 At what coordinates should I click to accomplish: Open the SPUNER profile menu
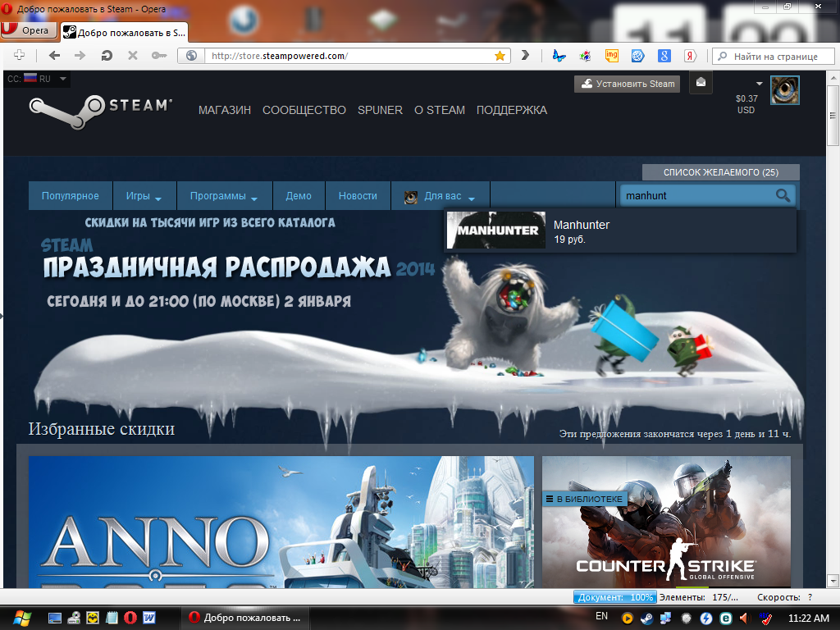click(380, 110)
